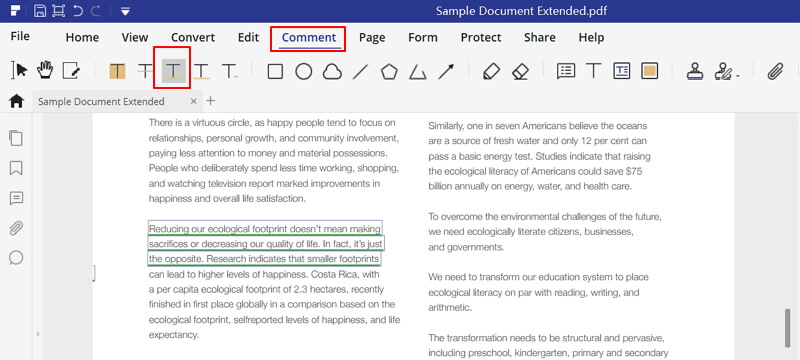Screen dimensions: 800x360
Task: Open the Help tab
Action: pyautogui.click(x=591, y=37)
